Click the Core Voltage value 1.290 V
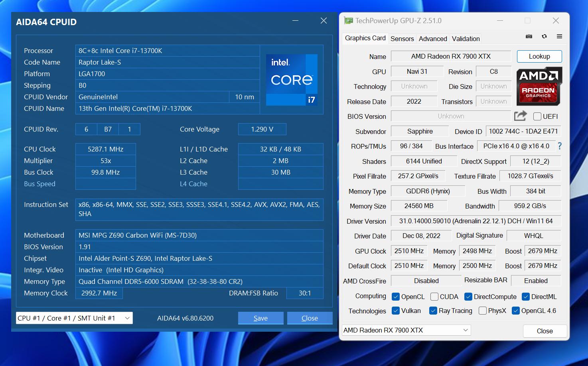 click(x=262, y=129)
